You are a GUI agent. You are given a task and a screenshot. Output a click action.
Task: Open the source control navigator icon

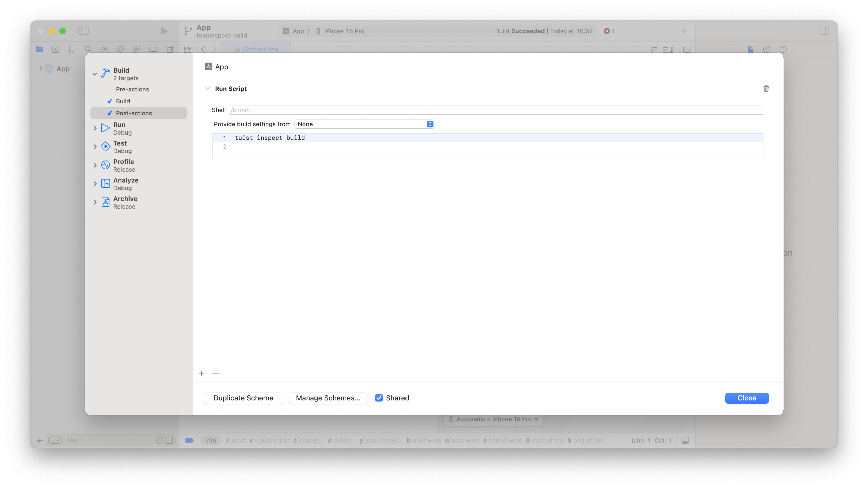pos(56,49)
